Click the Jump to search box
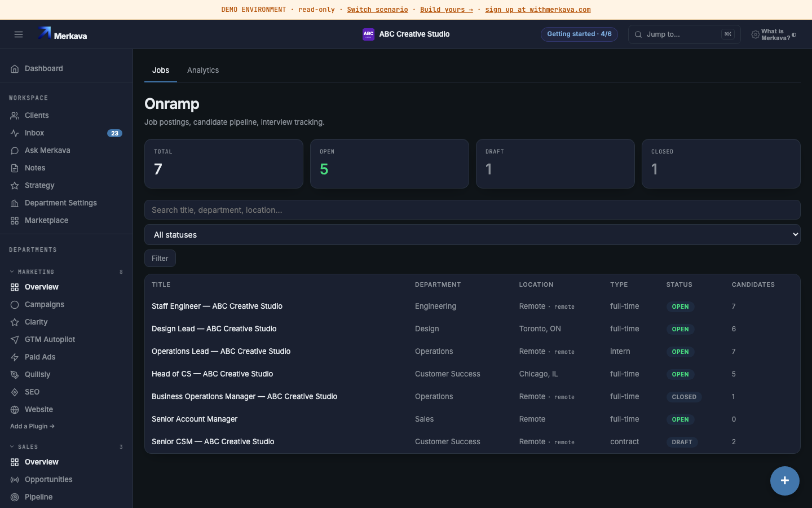The height and width of the screenshot is (508, 812). [684, 34]
